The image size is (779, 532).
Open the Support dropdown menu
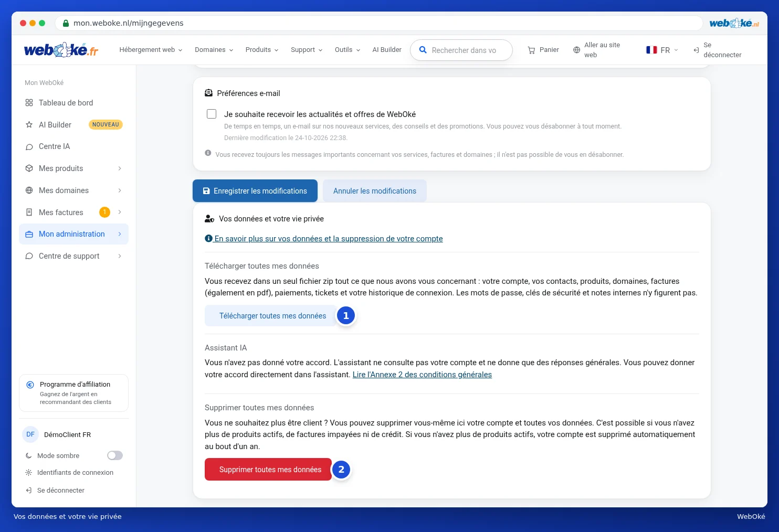[307, 50]
